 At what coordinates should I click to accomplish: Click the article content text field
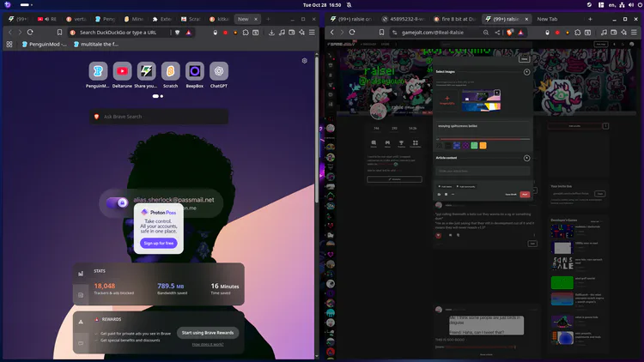coord(483,172)
